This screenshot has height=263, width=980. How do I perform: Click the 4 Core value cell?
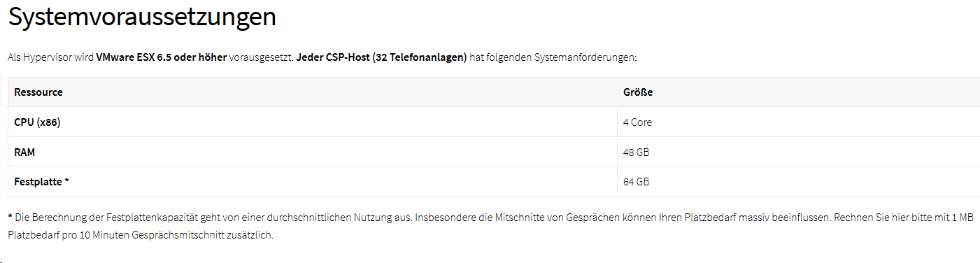(x=637, y=122)
